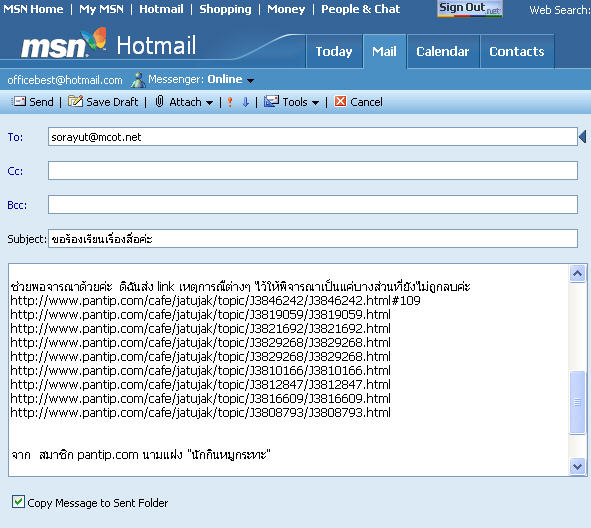Click the message body scrollbar up arrow
Image resolution: width=591 pixels, height=528 pixels.
(x=577, y=274)
